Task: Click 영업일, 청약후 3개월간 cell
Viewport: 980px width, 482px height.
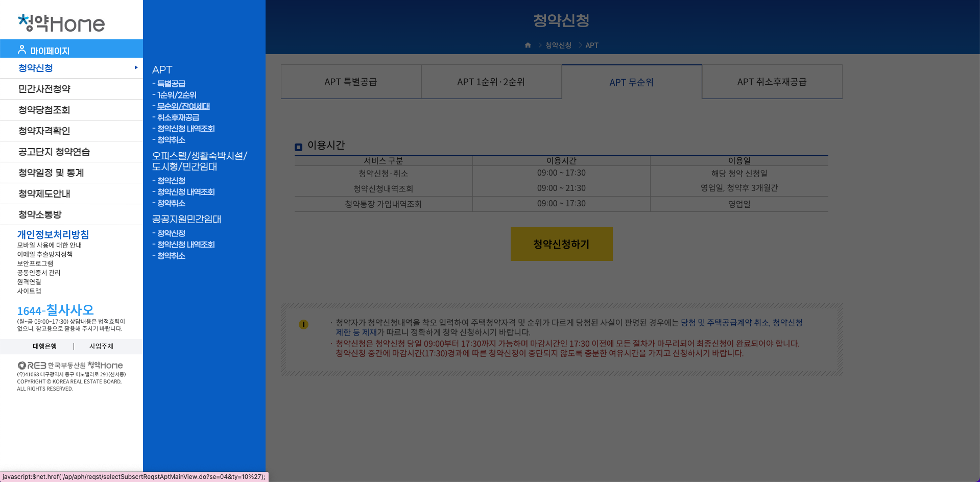Action: point(739,188)
